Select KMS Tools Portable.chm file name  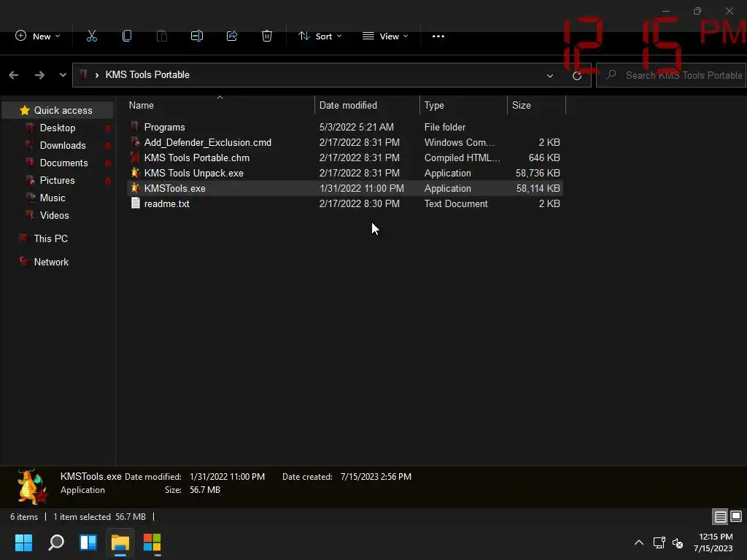[x=197, y=157]
